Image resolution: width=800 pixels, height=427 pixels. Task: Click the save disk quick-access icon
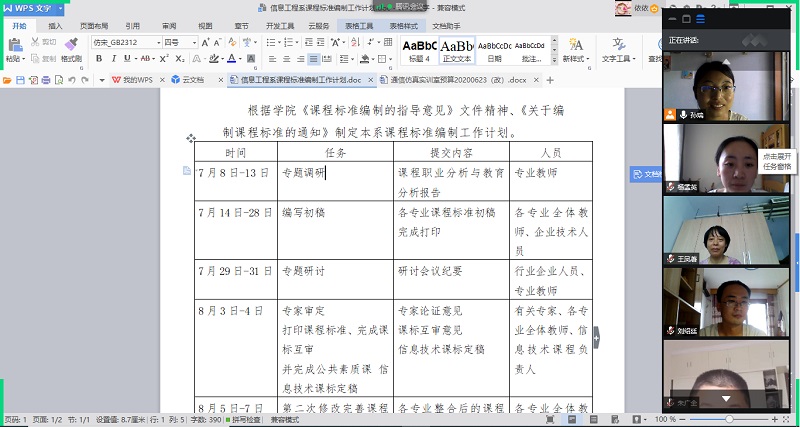[x=20, y=80]
